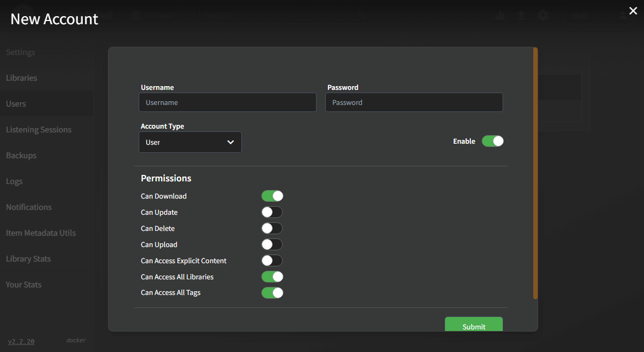Submit the new account form
This screenshot has width=644, height=352.
(x=474, y=326)
